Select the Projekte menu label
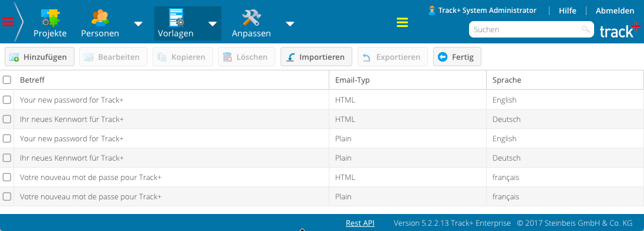 (50, 33)
